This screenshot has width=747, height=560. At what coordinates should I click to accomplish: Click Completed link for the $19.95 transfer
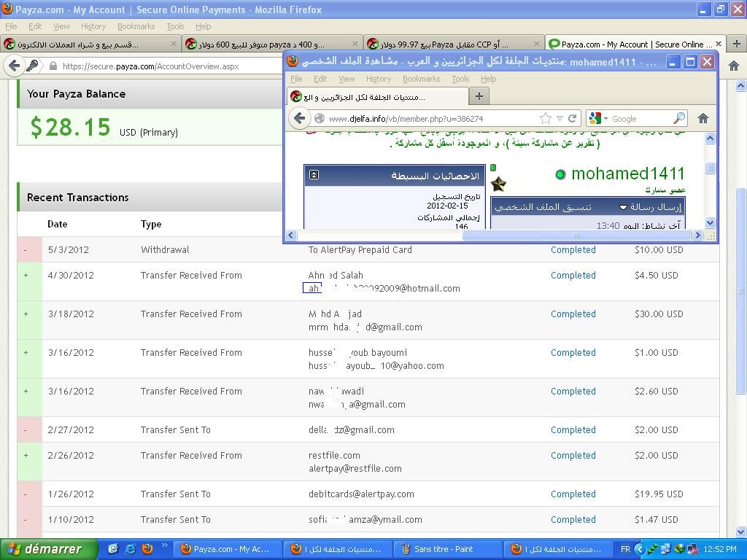coord(573,494)
